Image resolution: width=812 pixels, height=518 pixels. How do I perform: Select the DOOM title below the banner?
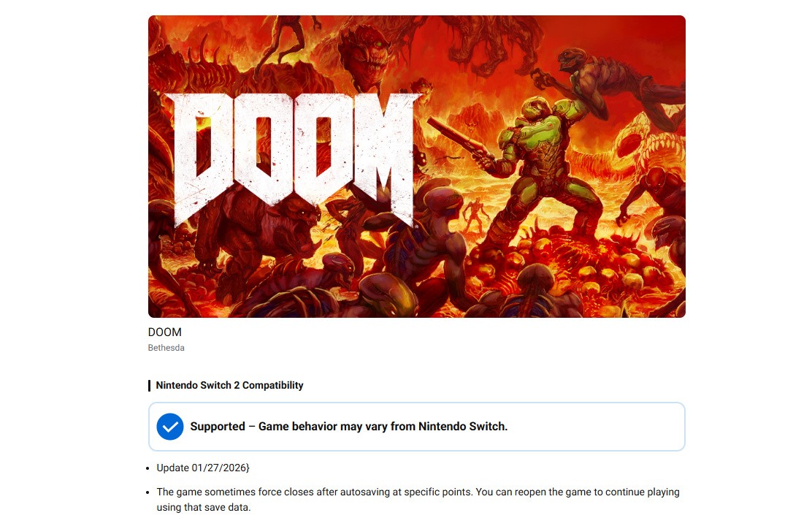[x=164, y=332]
